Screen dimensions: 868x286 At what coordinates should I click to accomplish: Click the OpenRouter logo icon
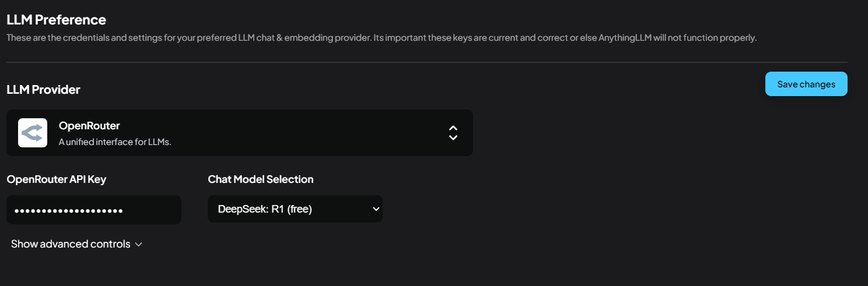click(33, 133)
